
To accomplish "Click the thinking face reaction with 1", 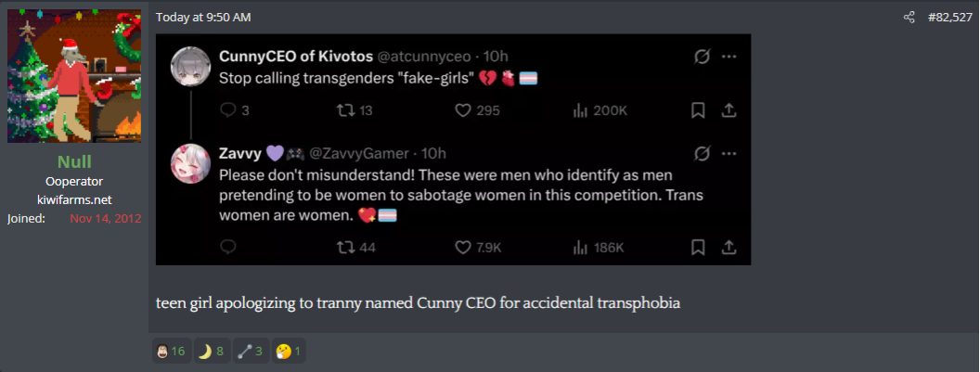I will pos(290,351).
